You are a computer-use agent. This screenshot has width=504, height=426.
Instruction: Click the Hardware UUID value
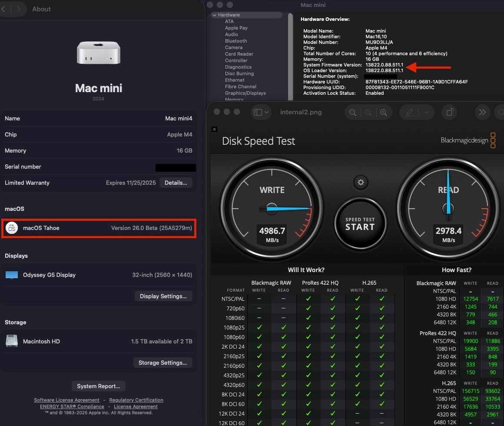(417, 82)
